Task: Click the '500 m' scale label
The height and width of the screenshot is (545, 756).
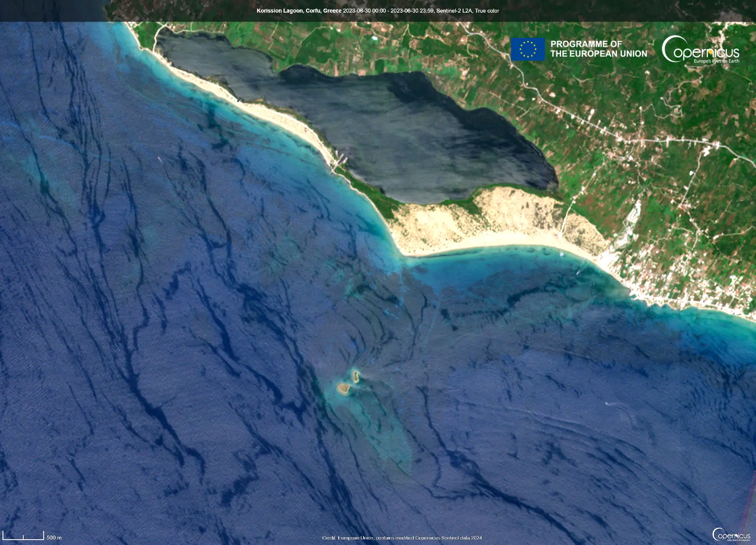Action: (x=54, y=538)
